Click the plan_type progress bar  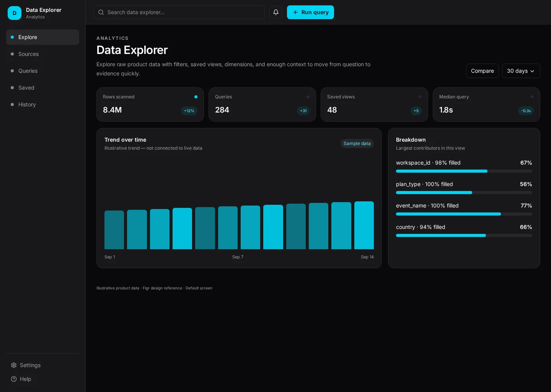click(464, 193)
